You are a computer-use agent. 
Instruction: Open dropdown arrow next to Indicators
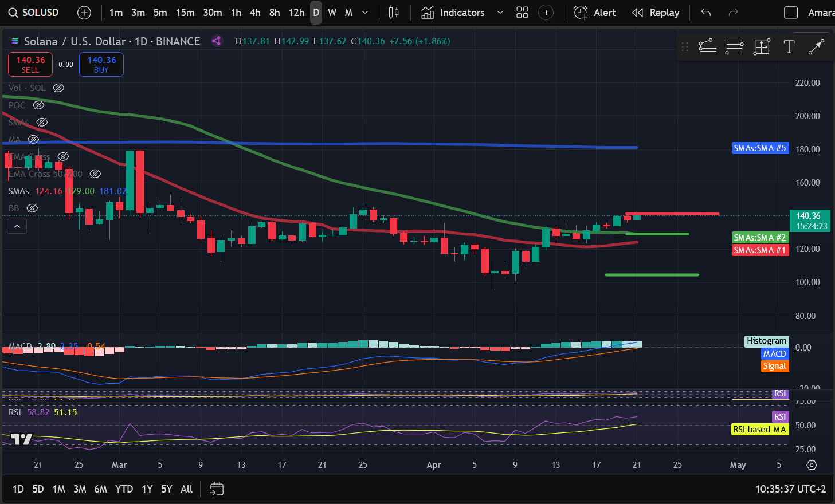click(500, 13)
